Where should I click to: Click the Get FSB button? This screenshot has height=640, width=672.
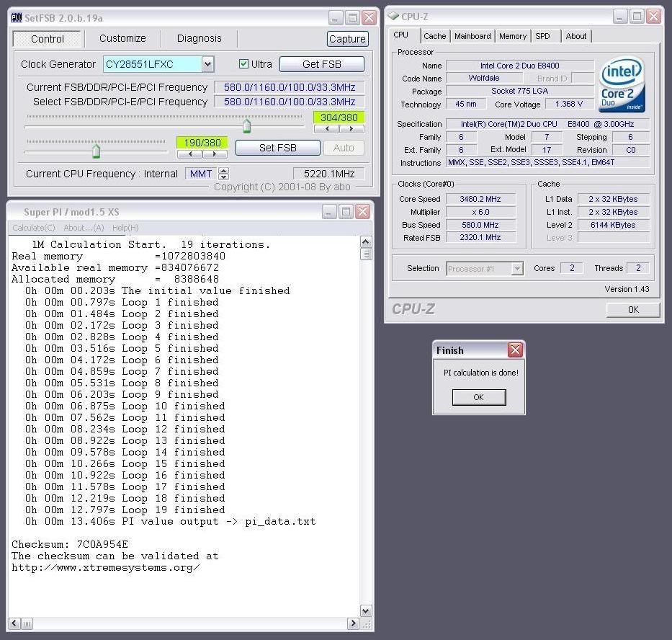click(322, 64)
